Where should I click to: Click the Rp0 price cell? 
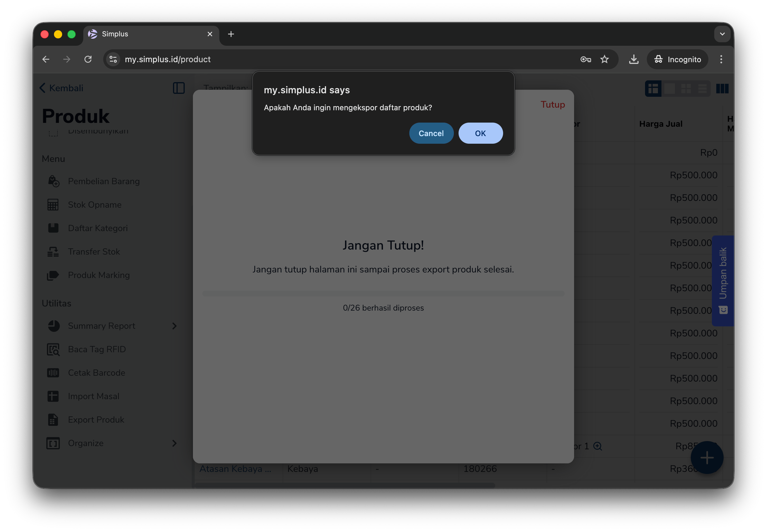[x=708, y=153]
